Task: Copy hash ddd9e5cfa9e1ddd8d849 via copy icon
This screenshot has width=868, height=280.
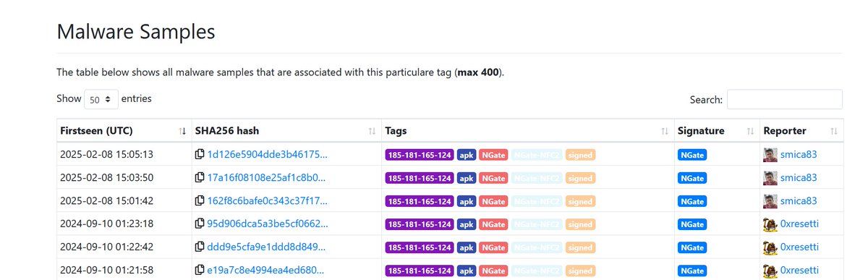Action: 200,247
